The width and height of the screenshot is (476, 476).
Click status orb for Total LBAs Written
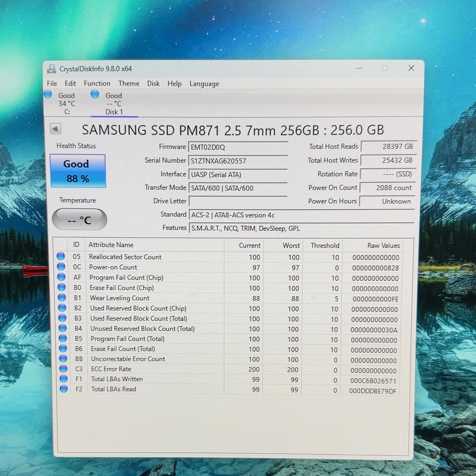63,379
